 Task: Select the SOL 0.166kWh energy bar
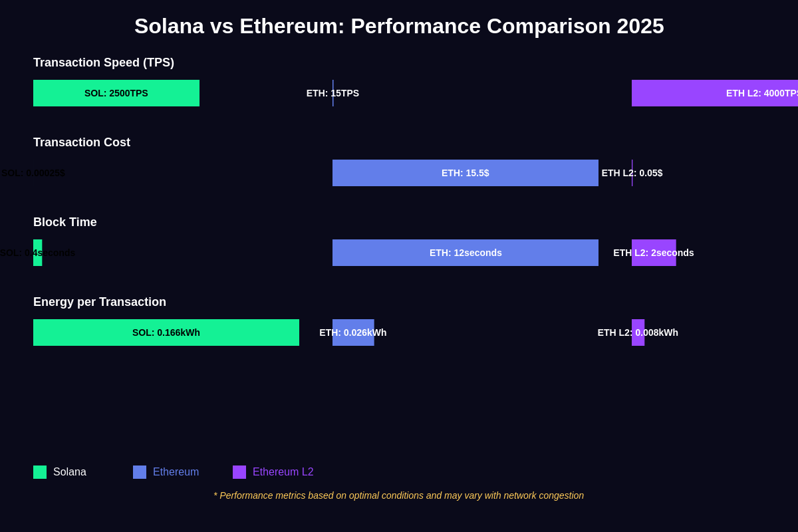pos(166,332)
